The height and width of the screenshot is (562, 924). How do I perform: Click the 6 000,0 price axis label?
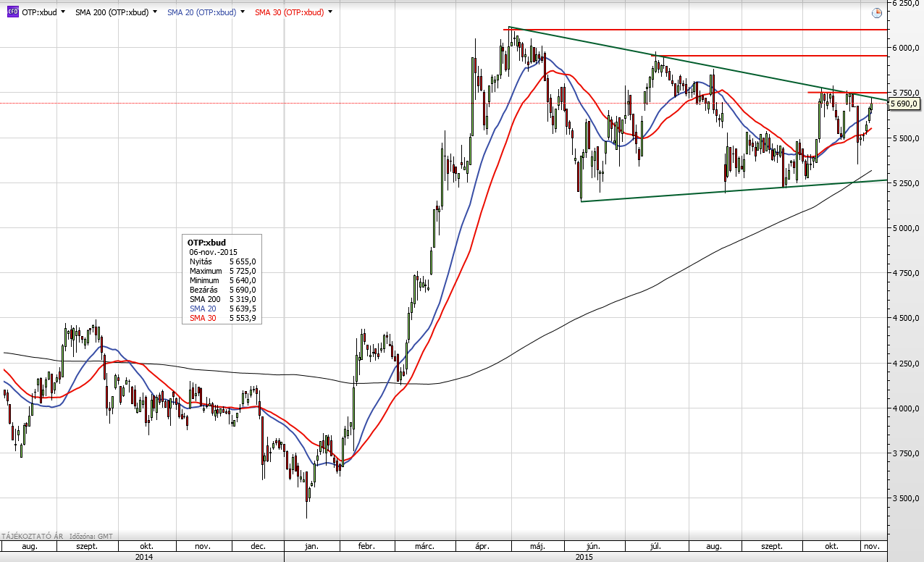[906, 48]
